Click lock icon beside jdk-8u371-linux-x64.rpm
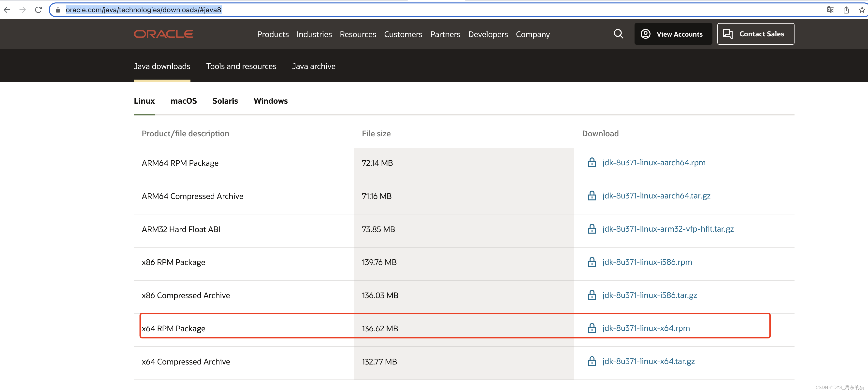 592,328
